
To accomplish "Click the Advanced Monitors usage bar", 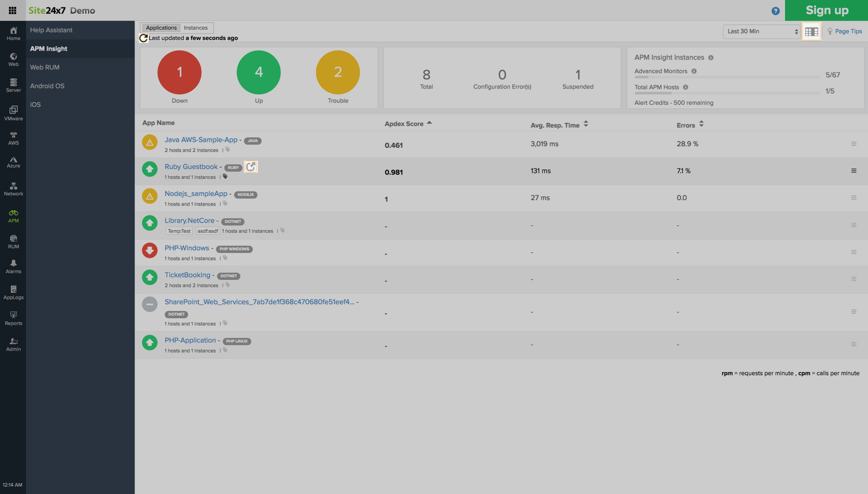I will (x=727, y=77).
